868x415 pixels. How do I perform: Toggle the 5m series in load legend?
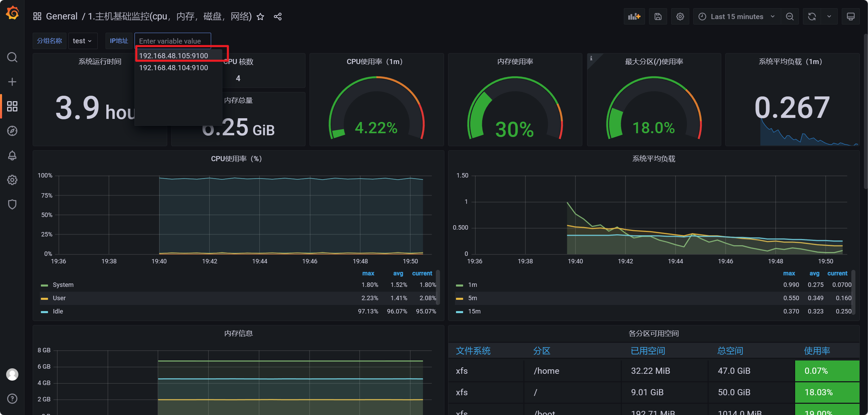coord(472,298)
